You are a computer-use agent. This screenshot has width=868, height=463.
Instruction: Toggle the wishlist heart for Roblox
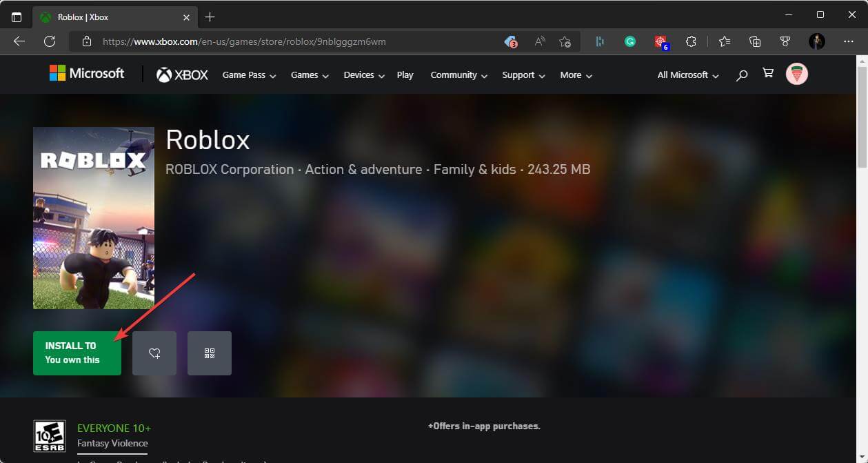tap(154, 353)
